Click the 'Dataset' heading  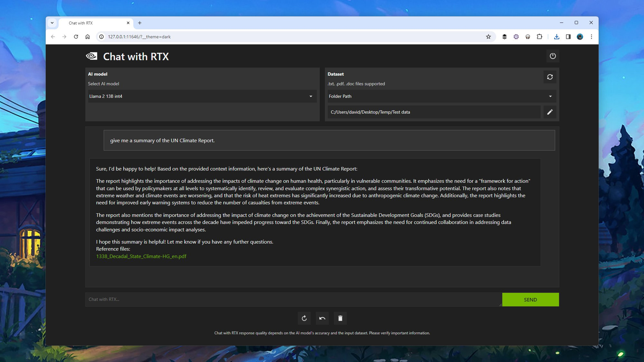(336, 74)
